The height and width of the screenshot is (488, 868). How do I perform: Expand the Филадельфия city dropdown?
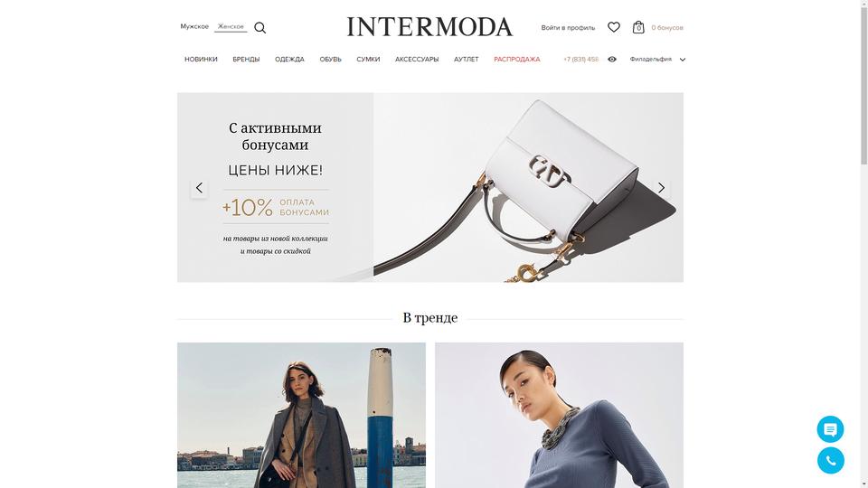click(x=657, y=60)
